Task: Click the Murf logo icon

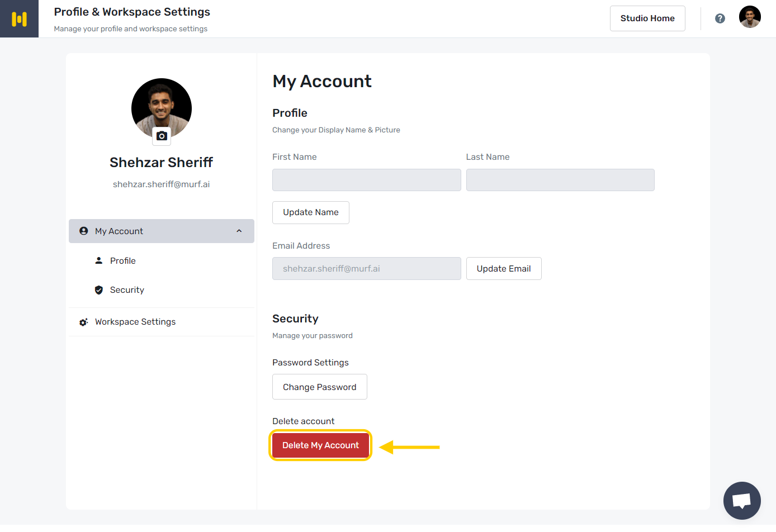Action: coord(19,19)
